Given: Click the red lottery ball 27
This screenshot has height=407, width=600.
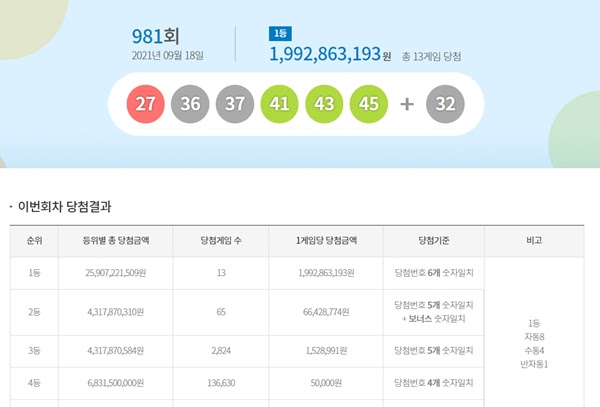Looking at the screenshot, I should 145,104.
